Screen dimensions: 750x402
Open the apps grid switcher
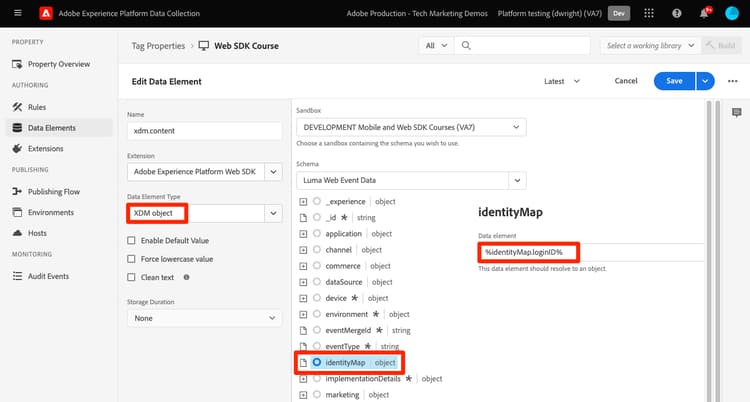[x=649, y=13]
